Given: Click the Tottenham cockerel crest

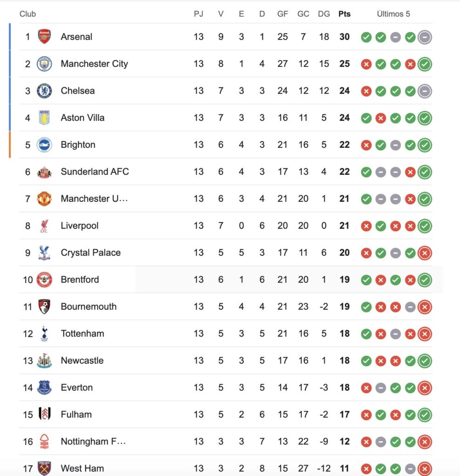Looking at the screenshot, I should click(x=44, y=333).
